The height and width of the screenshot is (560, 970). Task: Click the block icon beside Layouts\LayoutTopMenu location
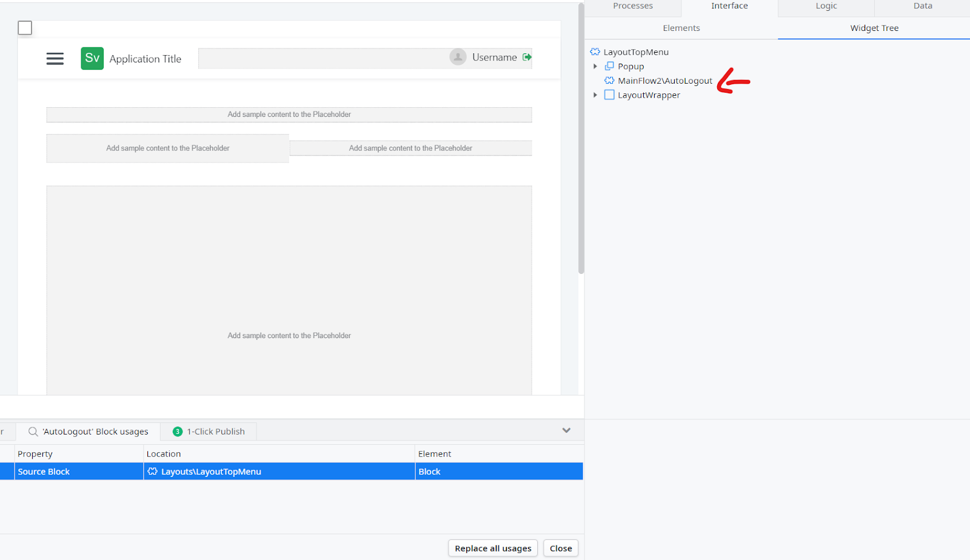coord(153,472)
